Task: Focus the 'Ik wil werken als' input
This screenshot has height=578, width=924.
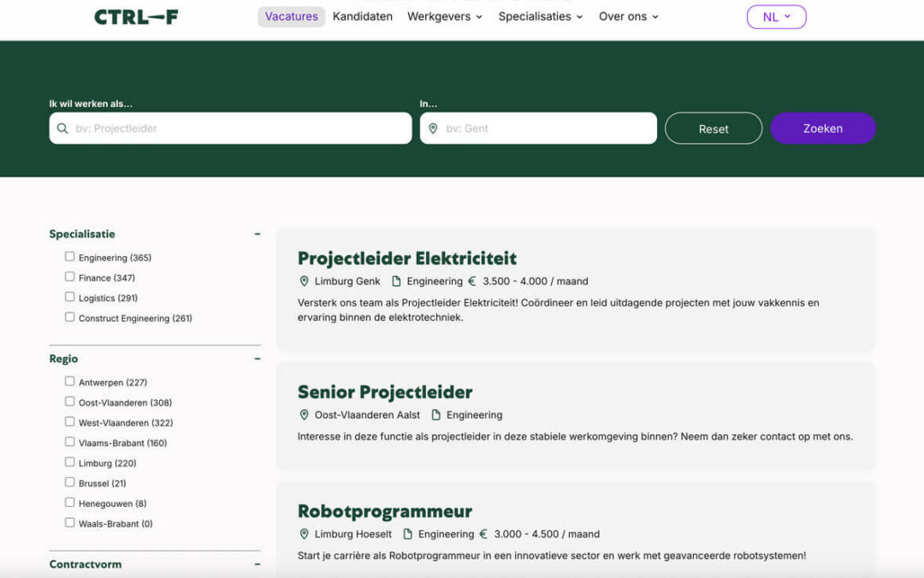Action: (230, 128)
